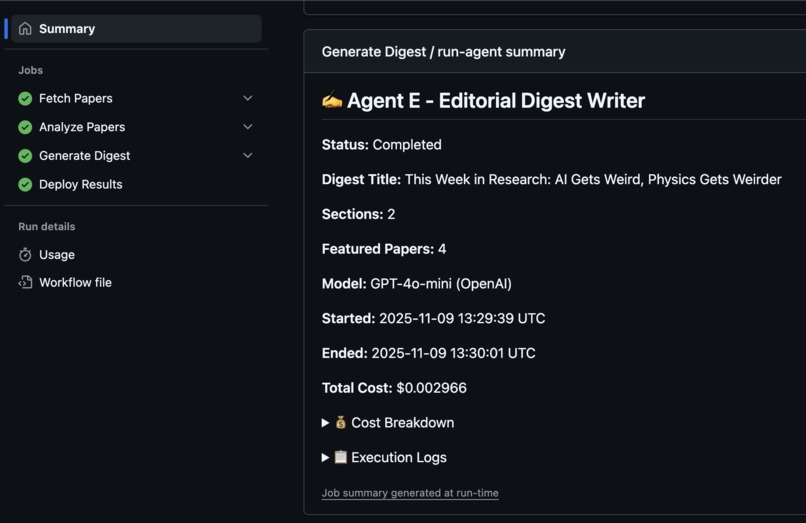Image resolution: width=806 pixels, height=523 pixels.
Task: Click the Workflow file code icon
Action: [25, 282]
